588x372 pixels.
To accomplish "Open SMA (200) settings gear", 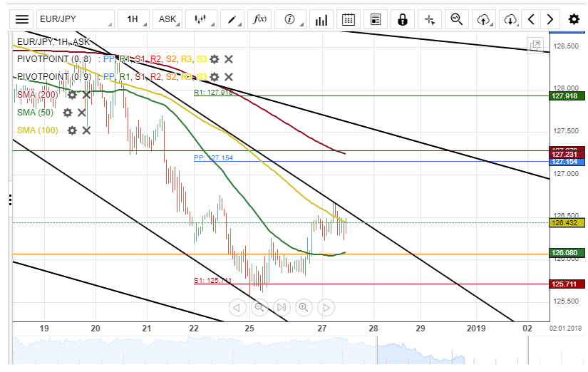I will [x=72, y=95].
